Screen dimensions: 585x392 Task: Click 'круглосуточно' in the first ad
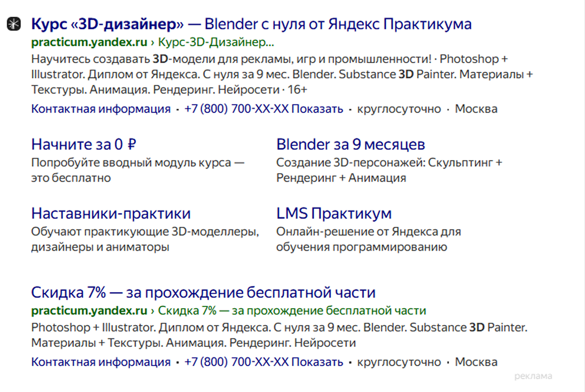tap(399, 109)
